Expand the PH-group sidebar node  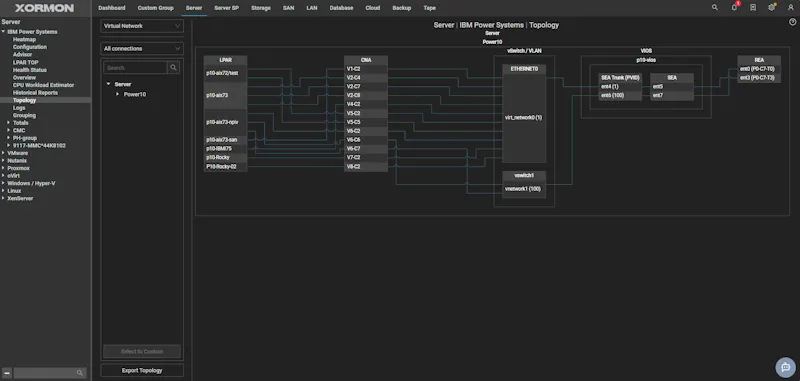[9, 138]
